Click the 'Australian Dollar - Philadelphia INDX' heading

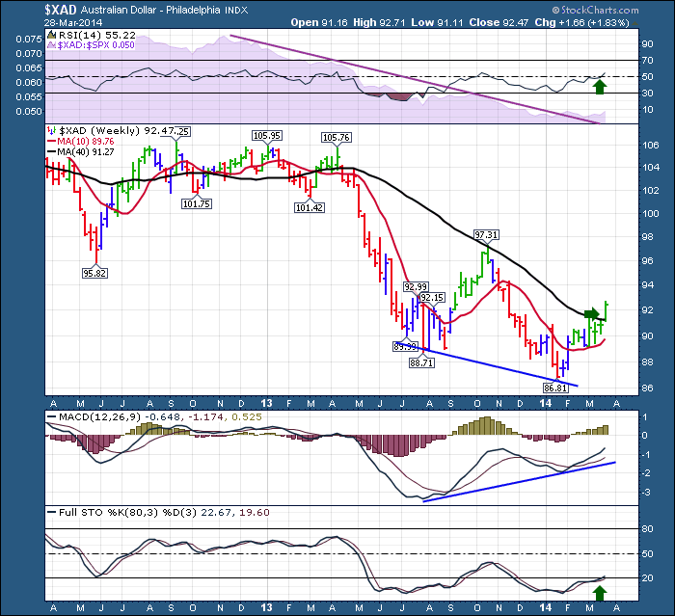[x=165, y=10]
